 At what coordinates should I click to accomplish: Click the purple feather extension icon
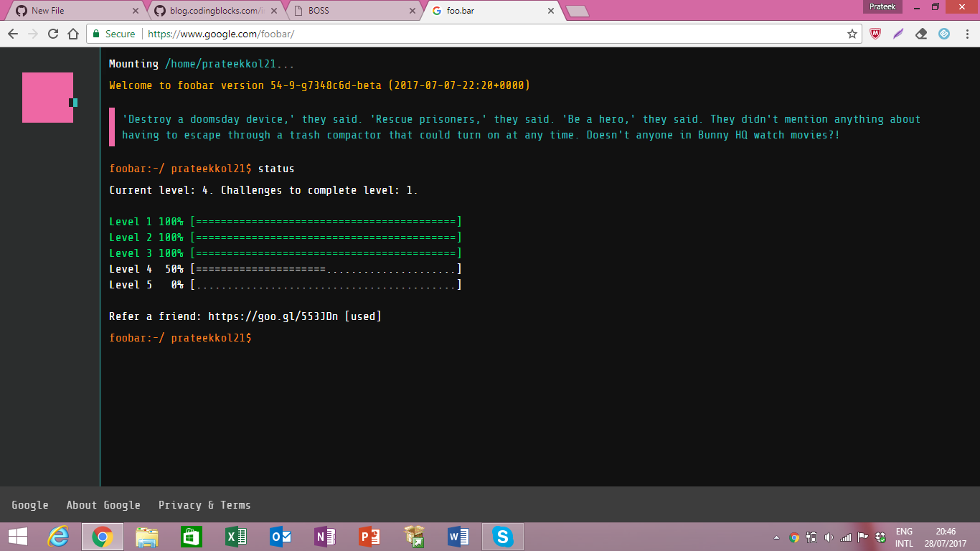tap(898, 34)
